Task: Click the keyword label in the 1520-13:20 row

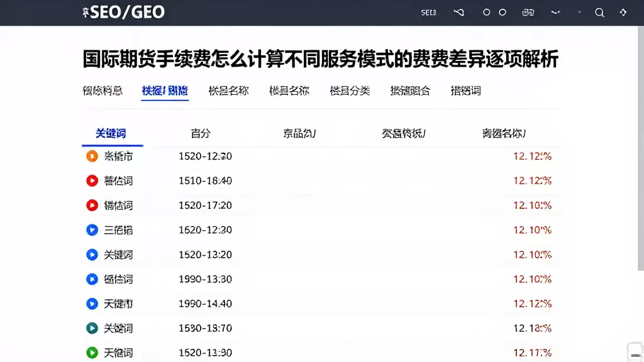Action: point(118,255)
